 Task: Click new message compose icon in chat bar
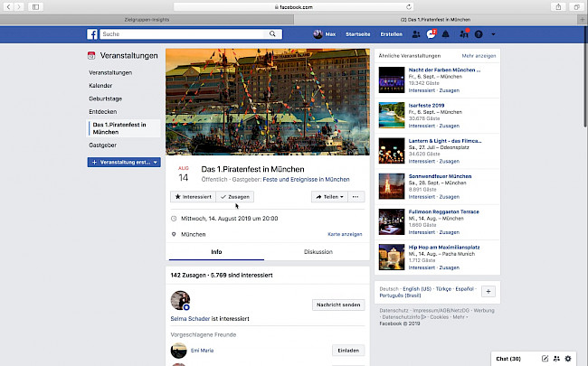pos(545,359)
